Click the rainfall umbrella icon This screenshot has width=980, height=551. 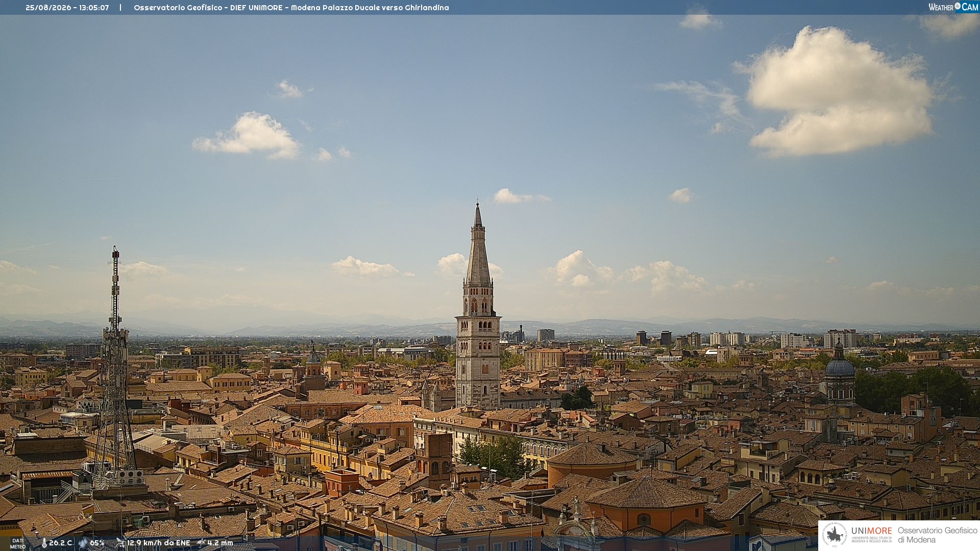pos(201,543)
